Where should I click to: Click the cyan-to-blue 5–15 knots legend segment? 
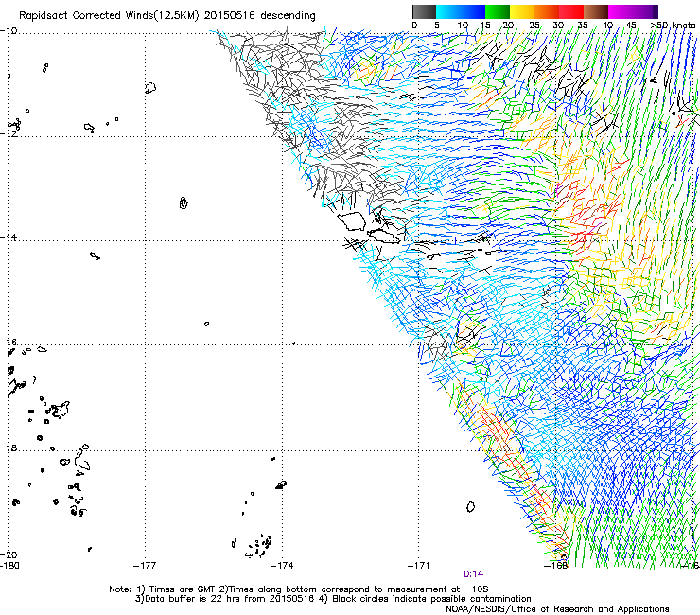coord(461,11)
